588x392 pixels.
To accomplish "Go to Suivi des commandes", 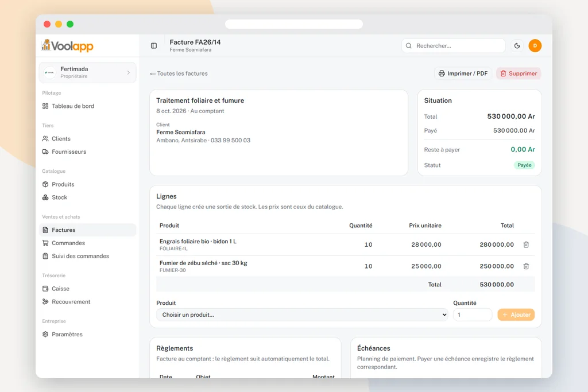I will coord(87,257).
